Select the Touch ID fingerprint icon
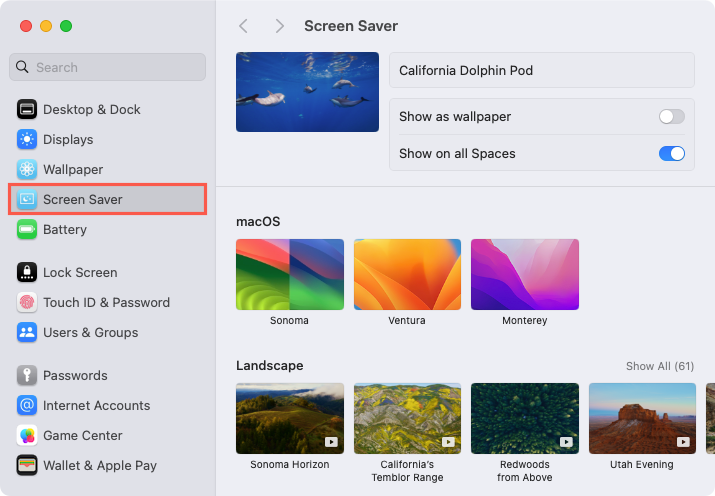Screen dimensions: 715x496 (27, 302)
